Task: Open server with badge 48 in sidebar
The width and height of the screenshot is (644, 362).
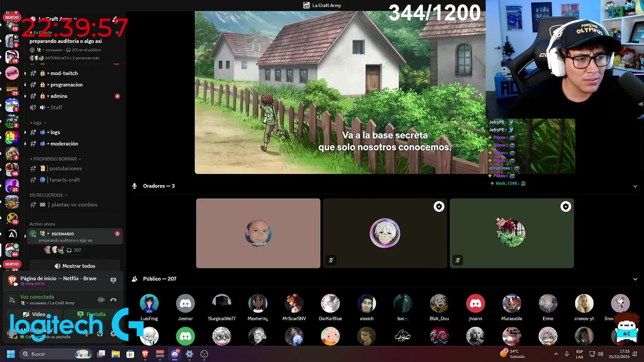Action: pyautogui.click(x=12, y=169)
